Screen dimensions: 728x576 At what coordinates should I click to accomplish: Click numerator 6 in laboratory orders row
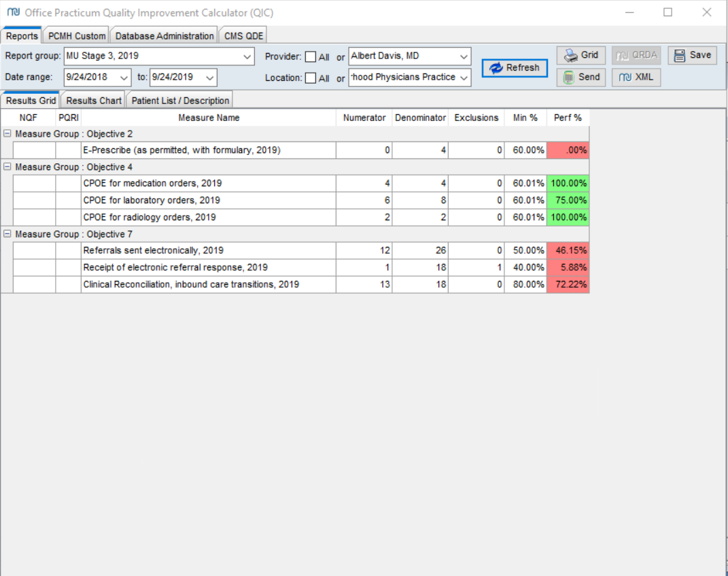click(364, 200)
